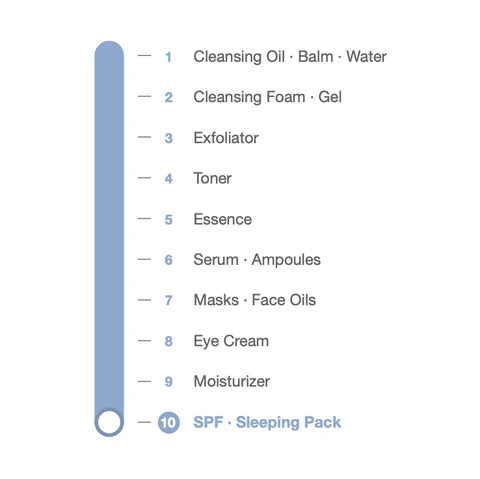Image resolution: width=480 pixels, height=479 pixels.
Task: Open the Essence step
Action: tap(223, 219)
